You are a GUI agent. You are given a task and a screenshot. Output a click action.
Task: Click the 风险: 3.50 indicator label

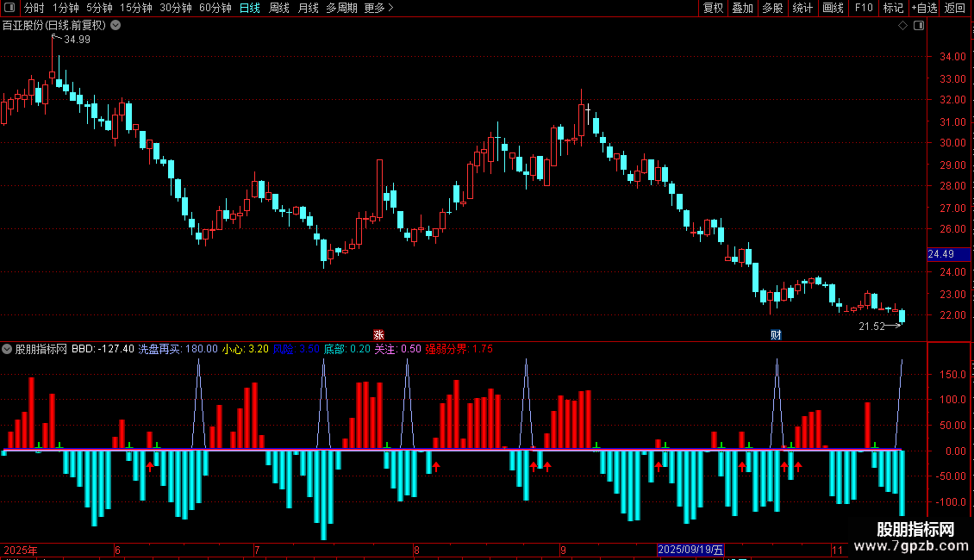pos(297,349)
